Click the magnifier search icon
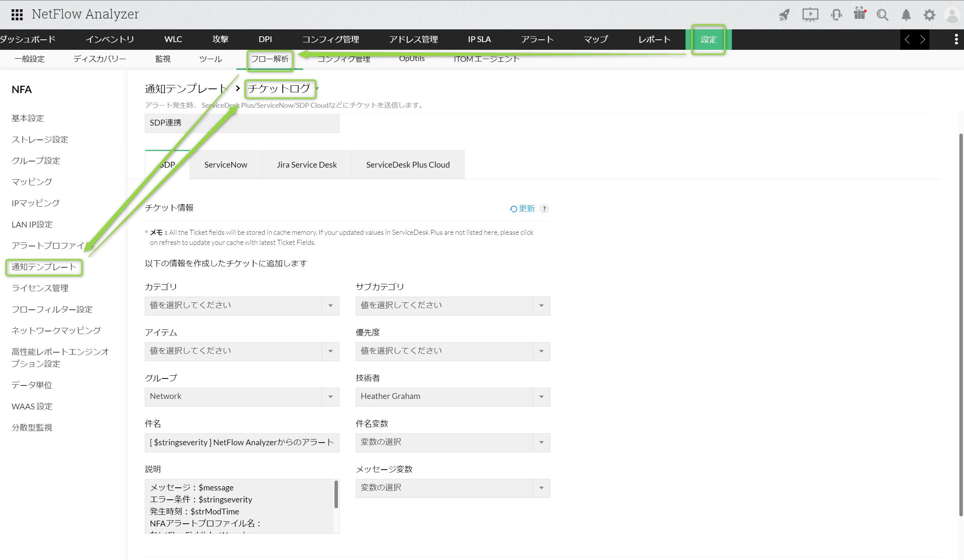The image size is (964, 560). (883, 15)
